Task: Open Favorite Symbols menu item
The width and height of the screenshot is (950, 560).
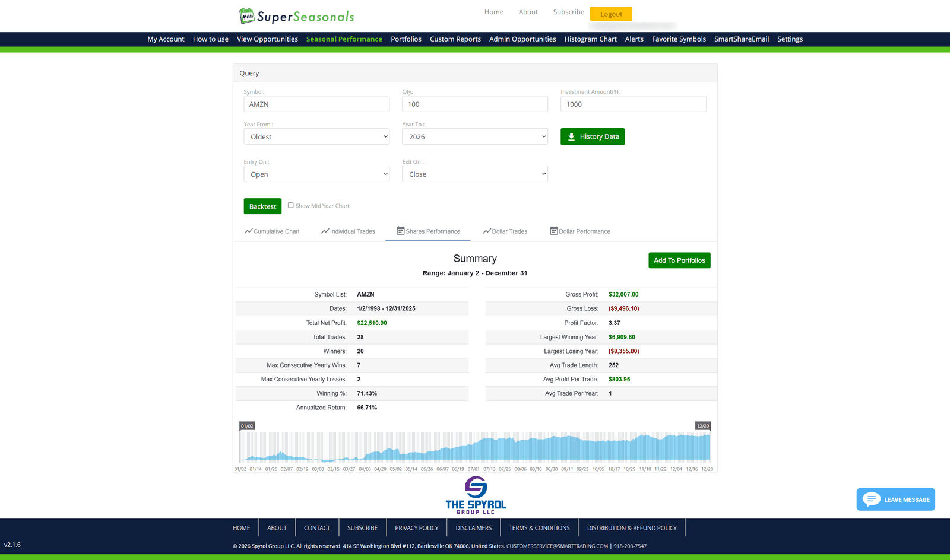Action: click(679, 39)
